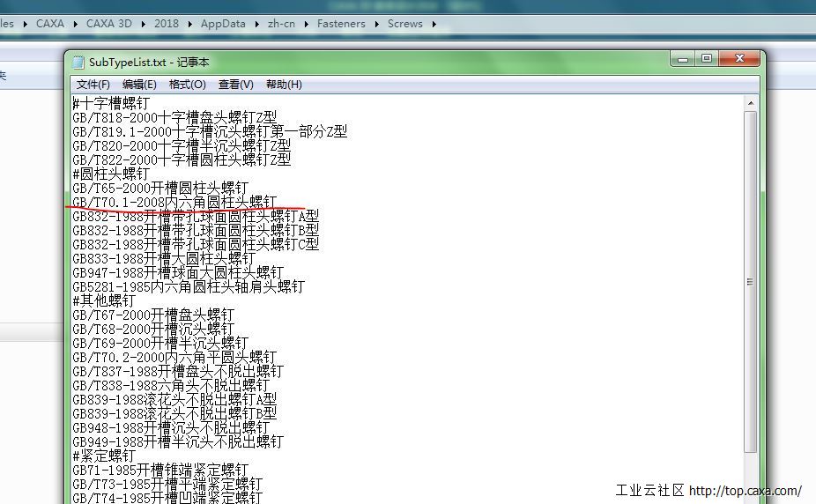Open the 帮助(H) menu
Viewport: 816px width, 504px height.
pos(284,85)
